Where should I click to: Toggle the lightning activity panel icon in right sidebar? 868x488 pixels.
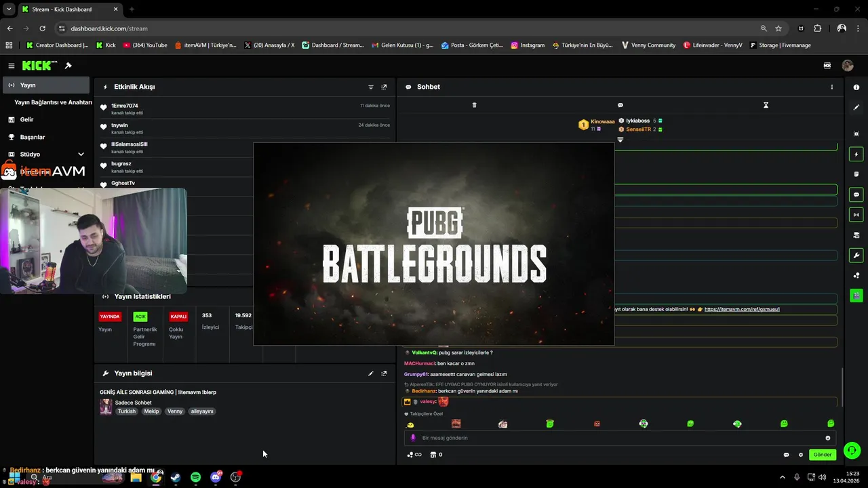[856, 155]
